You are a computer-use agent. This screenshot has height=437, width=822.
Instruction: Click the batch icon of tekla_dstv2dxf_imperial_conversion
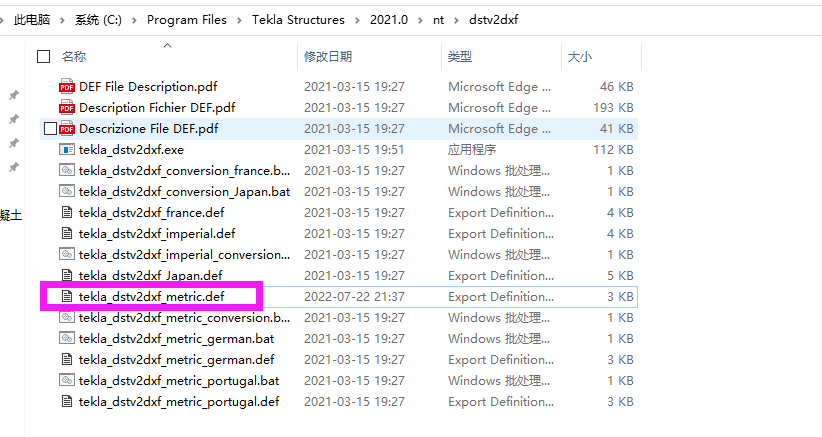(x=67, y=255)
